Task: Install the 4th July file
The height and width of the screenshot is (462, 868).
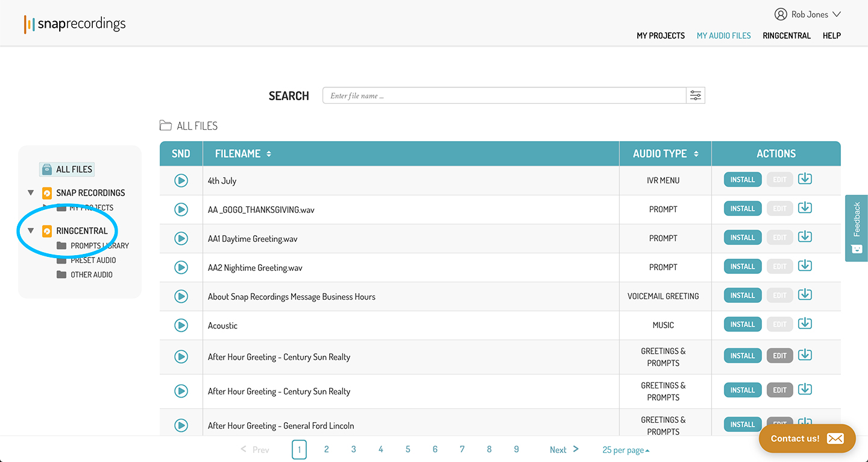Action: (743, 180)
